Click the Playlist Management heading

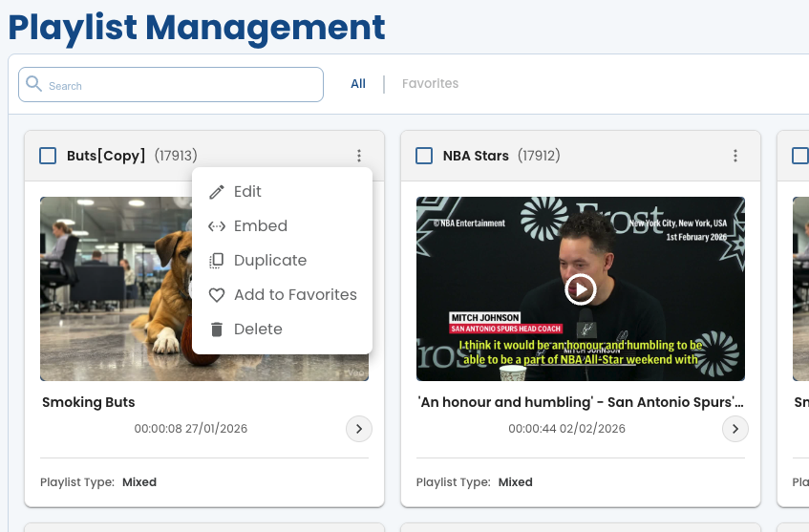pos(197,29)
